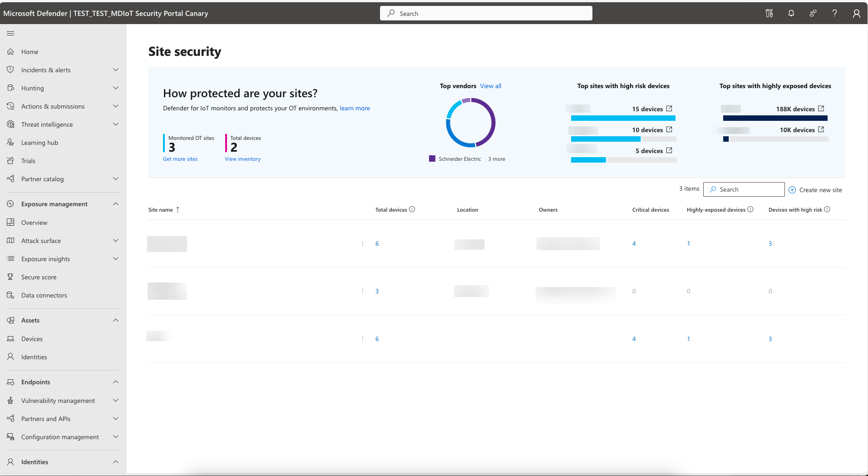The height and width of the screenshot is (476, 868).
Task: Open the user account profile icon
Action: 856,13
